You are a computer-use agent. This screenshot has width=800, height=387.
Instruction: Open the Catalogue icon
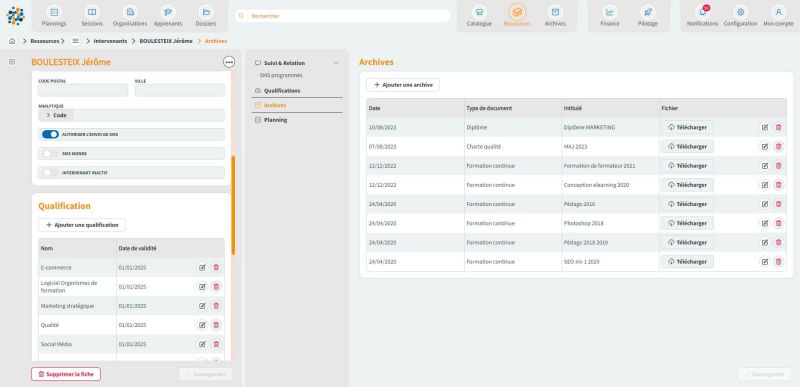tap(479, 12)
